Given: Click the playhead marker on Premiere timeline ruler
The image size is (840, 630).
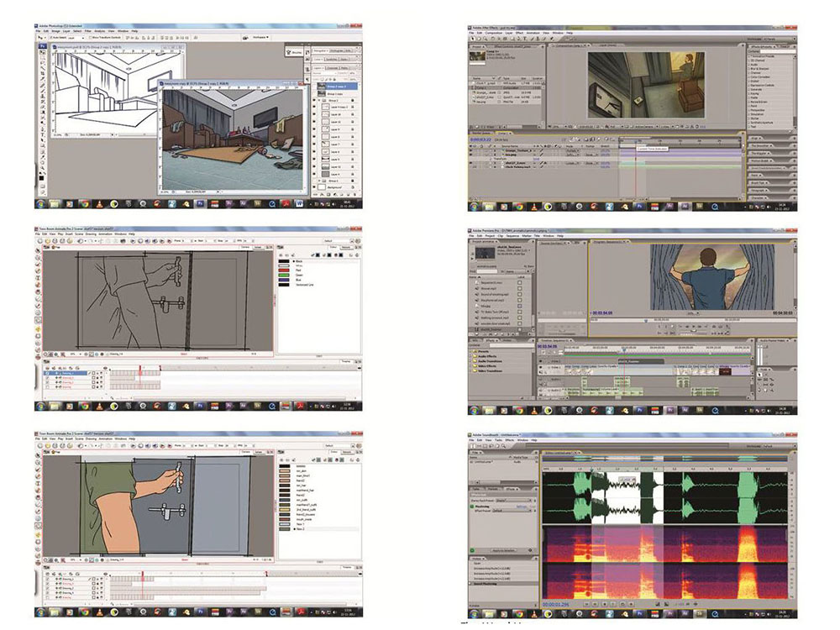Looking at the screenshot, I should tap(623, 349).
